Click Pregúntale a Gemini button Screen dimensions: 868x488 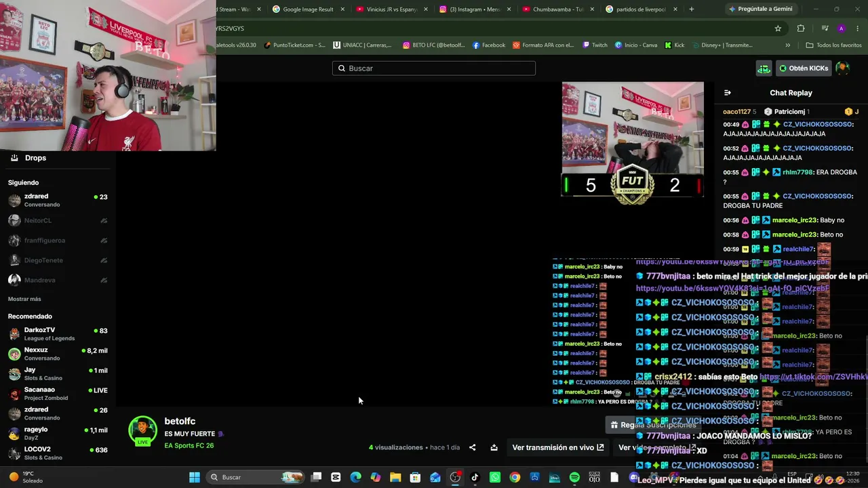760,9
